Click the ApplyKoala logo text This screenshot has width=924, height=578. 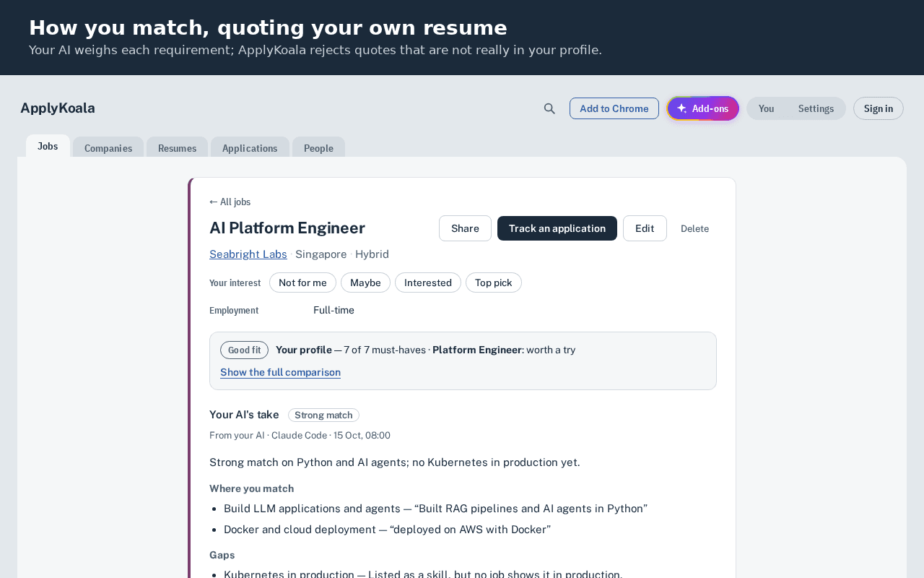(58, 108)
